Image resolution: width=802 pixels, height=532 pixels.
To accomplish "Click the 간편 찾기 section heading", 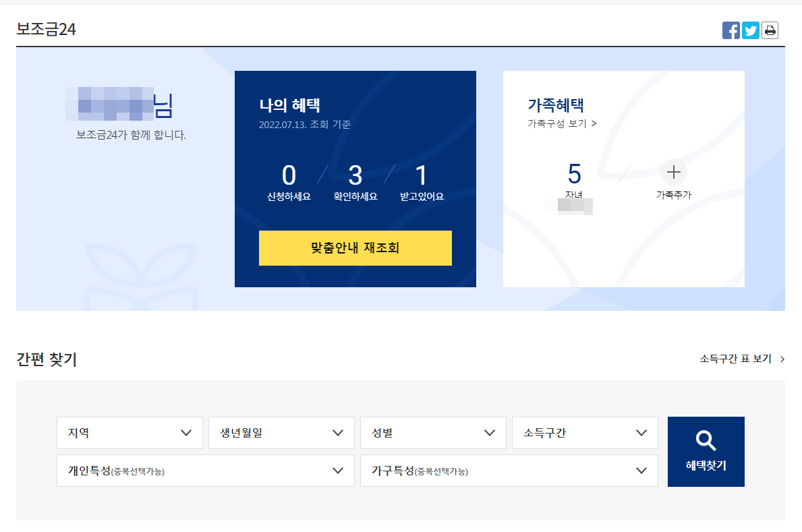I will [47, 359].
